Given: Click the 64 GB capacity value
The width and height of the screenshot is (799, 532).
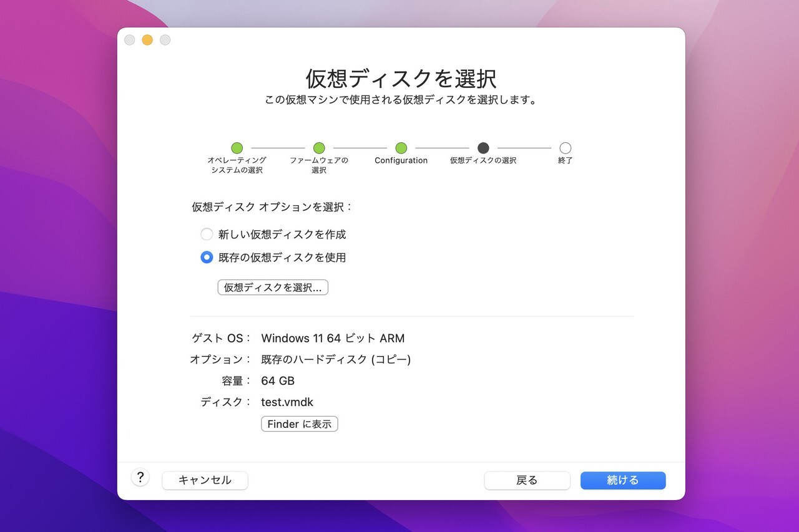Looking at the screenshot, I should pos(278,381).
